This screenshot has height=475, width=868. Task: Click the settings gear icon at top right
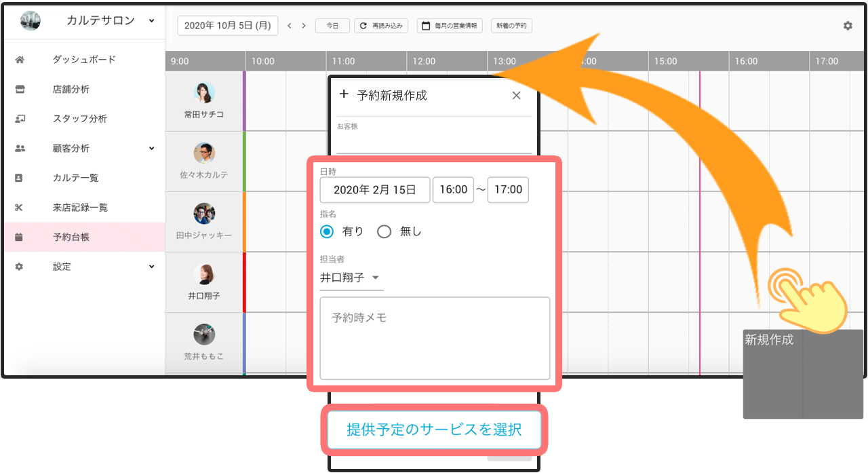(x=848, y=26)
